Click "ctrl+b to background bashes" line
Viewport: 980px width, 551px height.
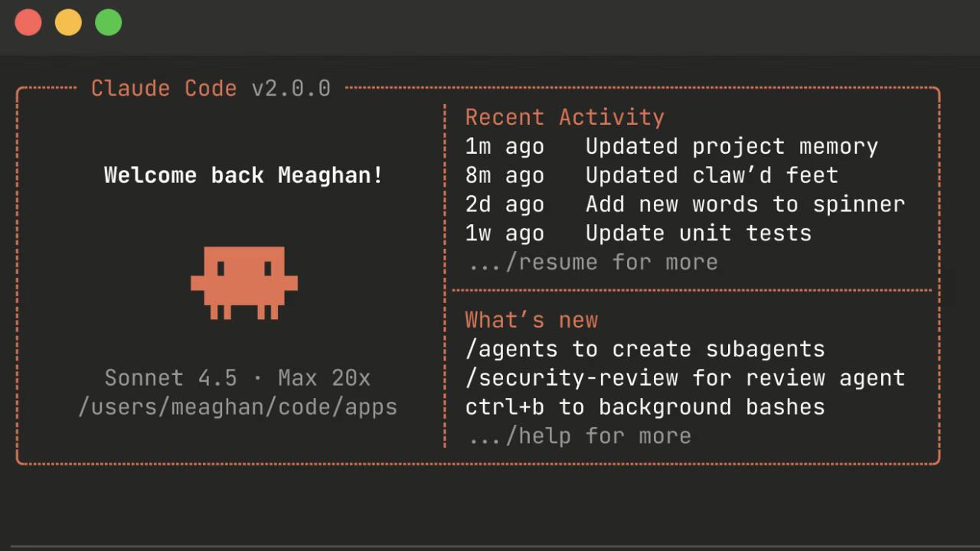pos(645,407)
